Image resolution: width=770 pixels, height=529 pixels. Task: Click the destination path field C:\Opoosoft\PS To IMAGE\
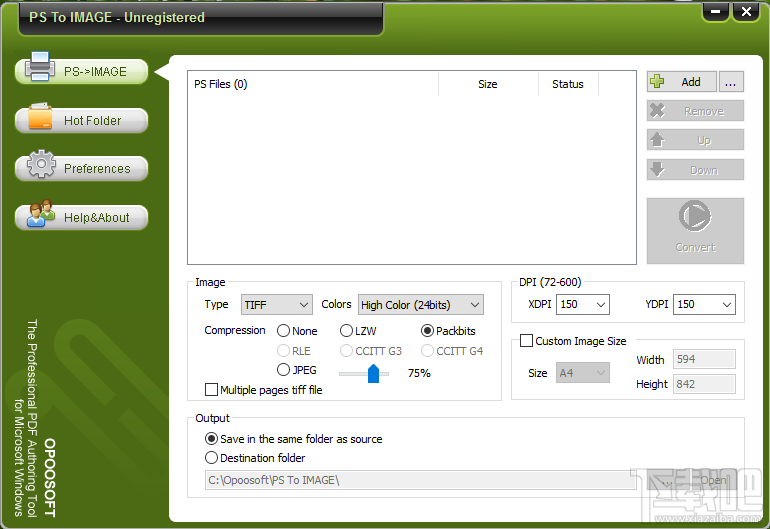click(x=420, y=480)
